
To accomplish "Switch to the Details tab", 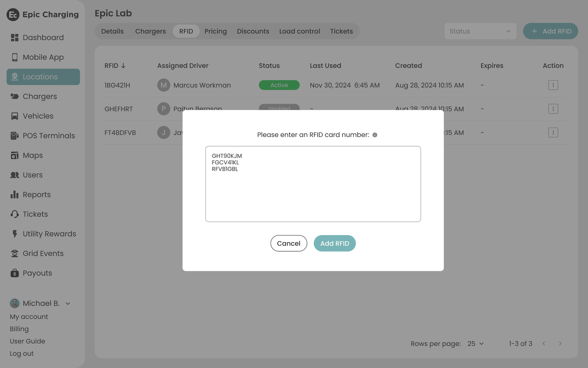I will click(x=112, y=31).
